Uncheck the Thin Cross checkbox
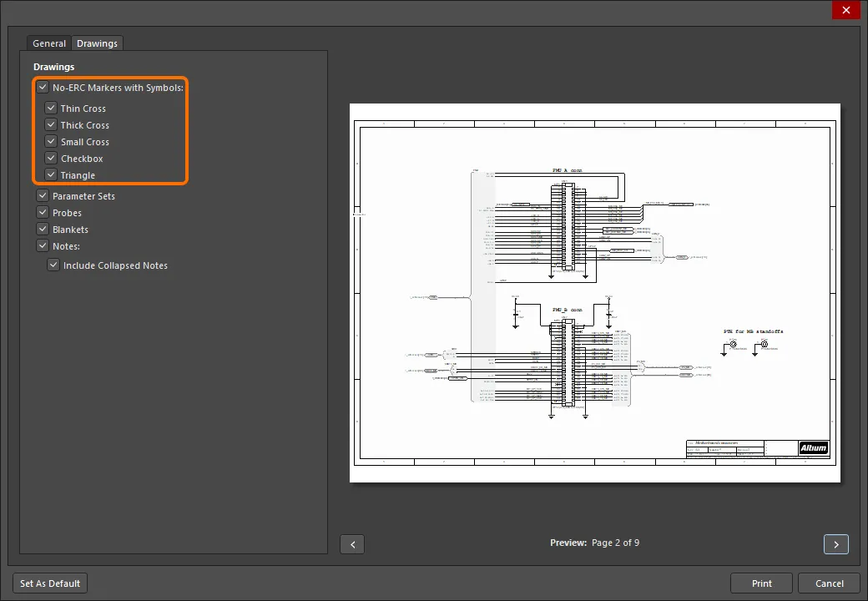The image size is (868, 601). 51,108
